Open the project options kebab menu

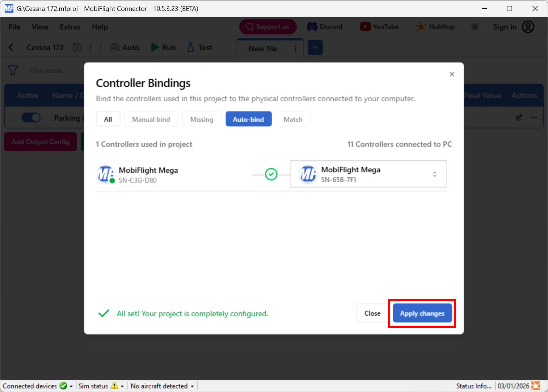tap(90, 47)
